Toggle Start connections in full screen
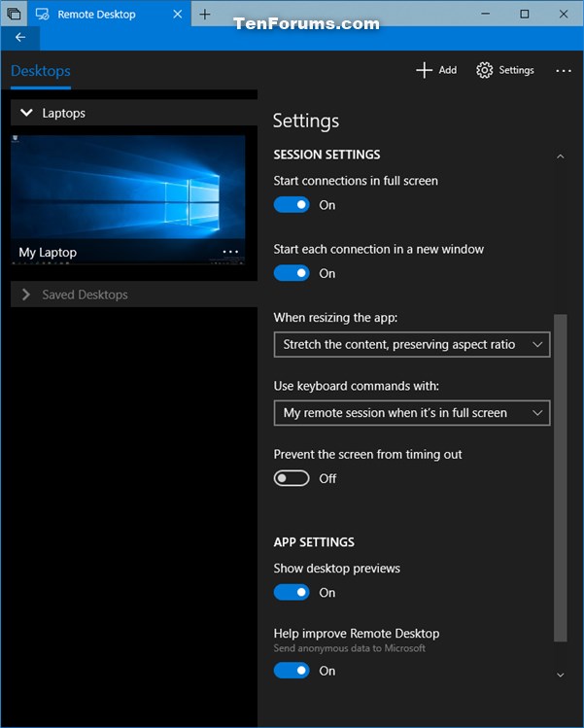The width and height of the screenshot is (584, 728). pos(292,205)
